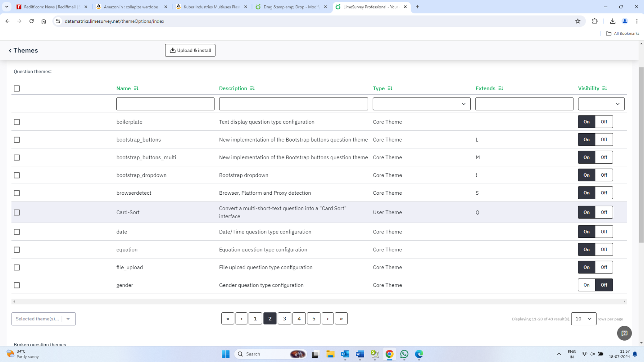The height and width of the screenshot is (362, 644).
Task: Open the chat support bubble icon
Action: 624,333
